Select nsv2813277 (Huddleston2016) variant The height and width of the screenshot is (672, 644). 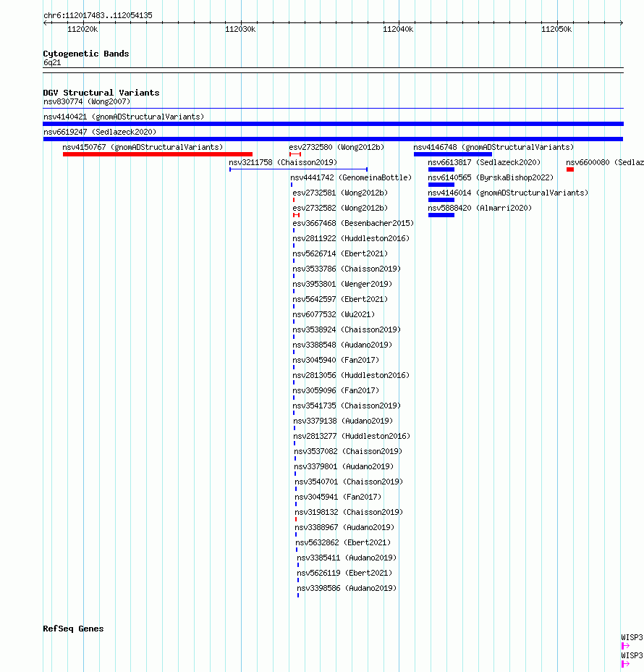point(352,436)
